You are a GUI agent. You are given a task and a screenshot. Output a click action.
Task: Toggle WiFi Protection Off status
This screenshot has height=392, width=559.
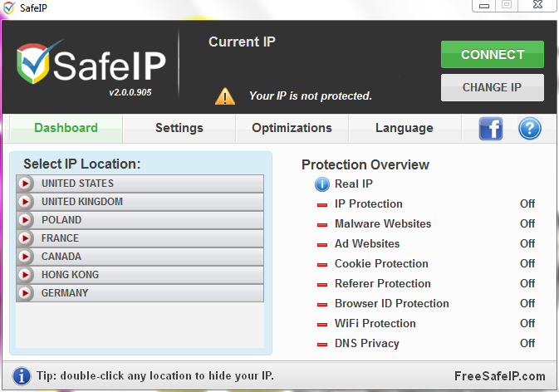(527, 323)
